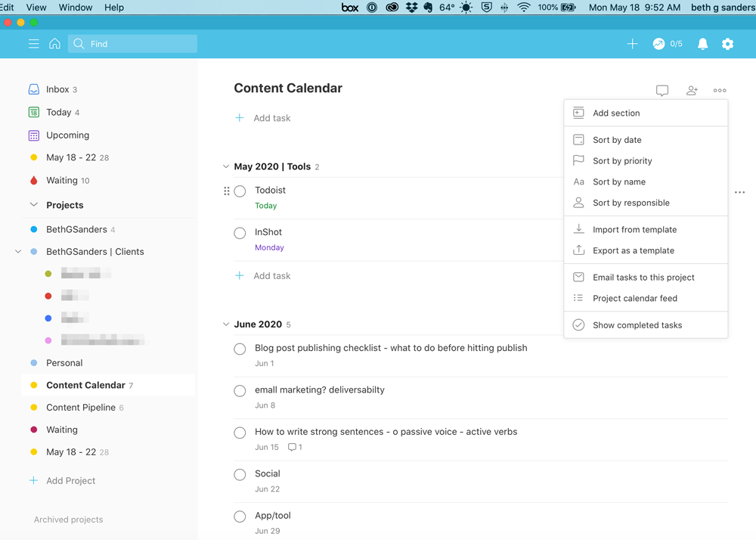Click Add Project in the sidebar

coord(69,480)
